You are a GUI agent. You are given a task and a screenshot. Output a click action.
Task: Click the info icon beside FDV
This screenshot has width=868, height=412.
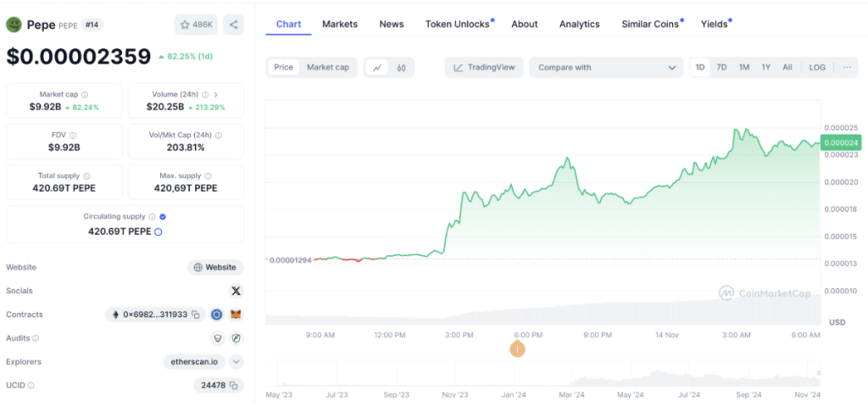73,135
